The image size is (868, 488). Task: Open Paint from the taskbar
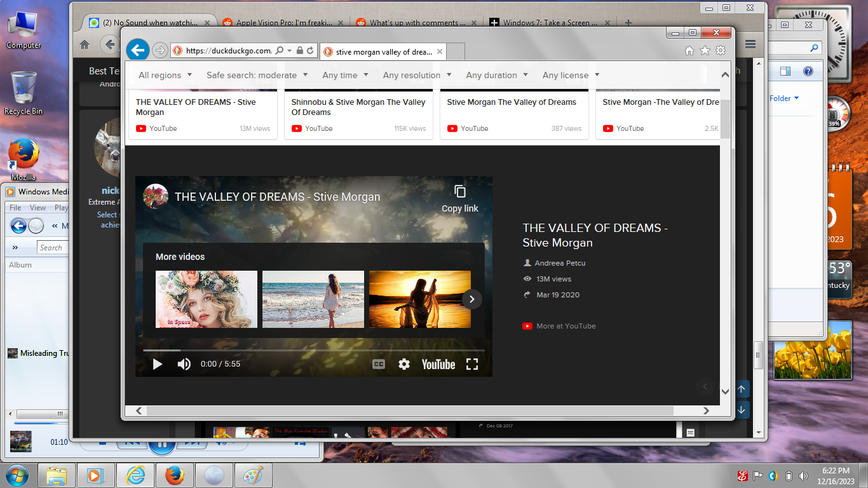tap(253, 475)
